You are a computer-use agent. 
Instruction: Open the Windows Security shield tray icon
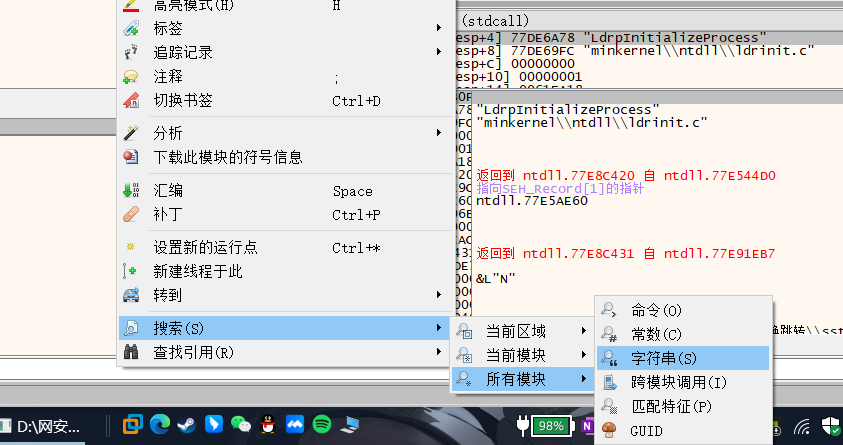pos(831,427)
